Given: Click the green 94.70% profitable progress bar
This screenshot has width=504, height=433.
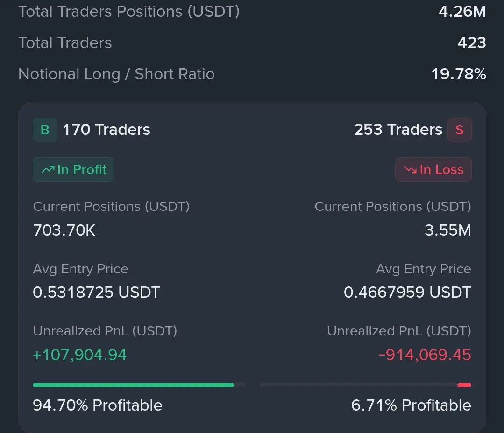Looking at the screenshot, I should (134, 385).
